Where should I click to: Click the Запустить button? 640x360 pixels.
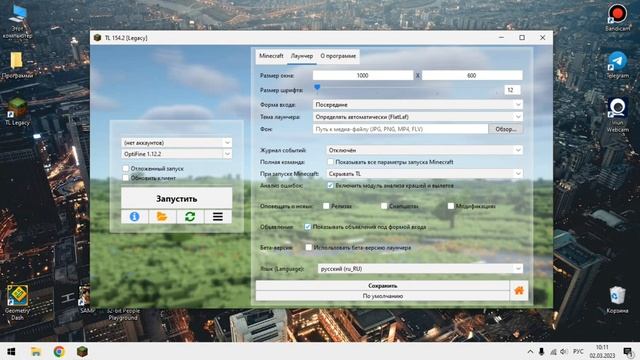pyautogui.click(x=176, y=198)
